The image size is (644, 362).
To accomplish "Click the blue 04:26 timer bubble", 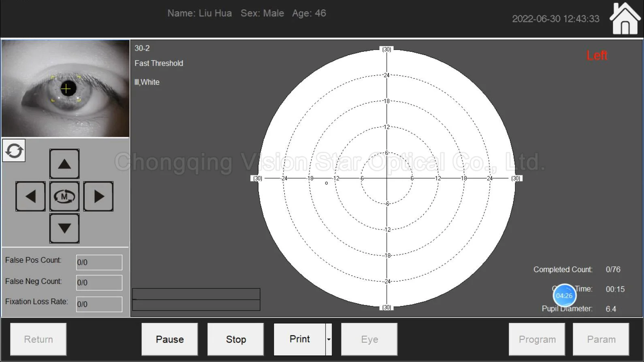I will pos(564,296).
